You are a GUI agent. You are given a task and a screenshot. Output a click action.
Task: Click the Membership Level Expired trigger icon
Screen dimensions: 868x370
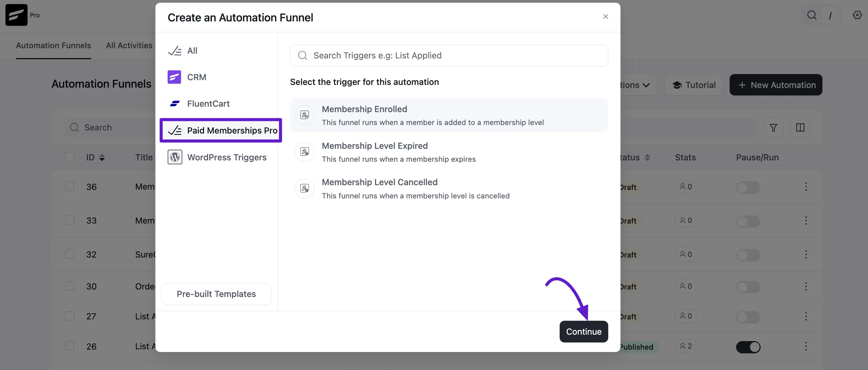click(x=305, y=152)
